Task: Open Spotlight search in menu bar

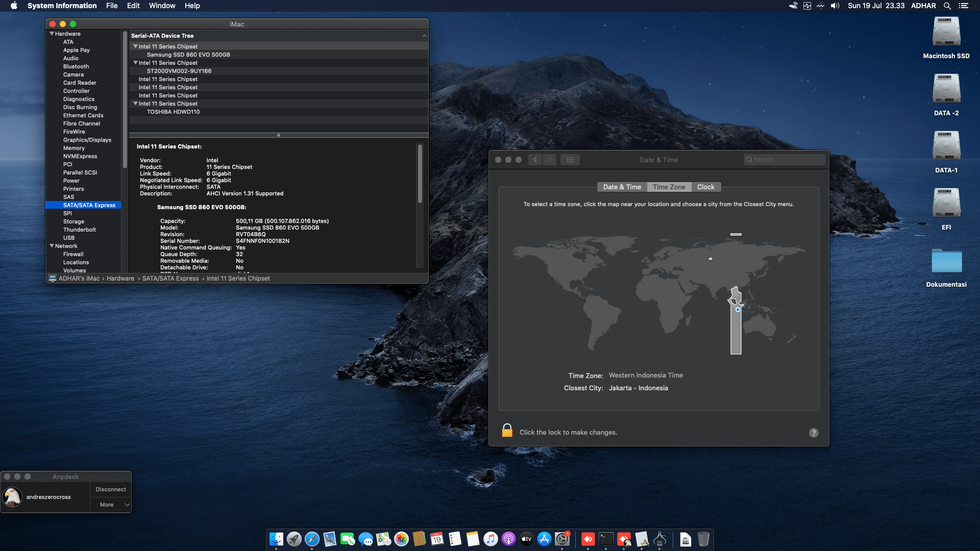Action: click(947, 6)
